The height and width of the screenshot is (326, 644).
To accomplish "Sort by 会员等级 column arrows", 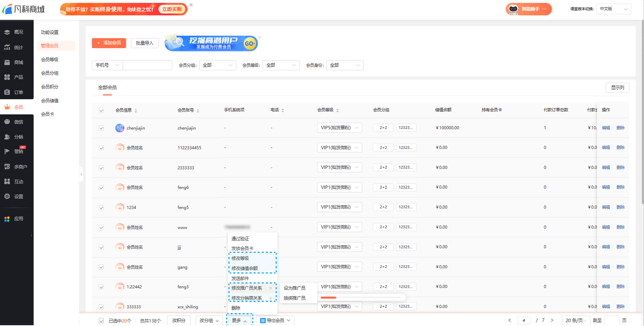I will pos(337,111).
